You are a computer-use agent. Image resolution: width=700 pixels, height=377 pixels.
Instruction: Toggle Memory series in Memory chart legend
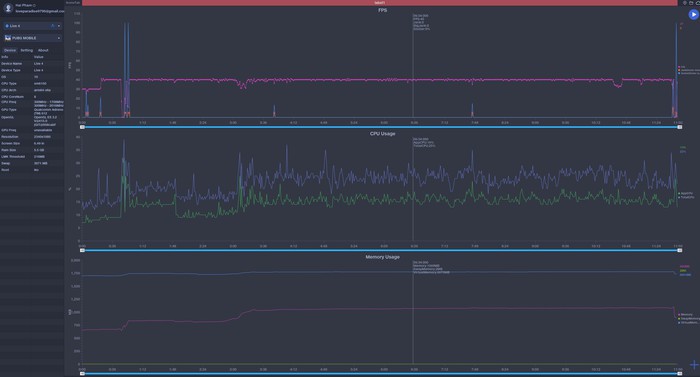[x=686, y=314]
